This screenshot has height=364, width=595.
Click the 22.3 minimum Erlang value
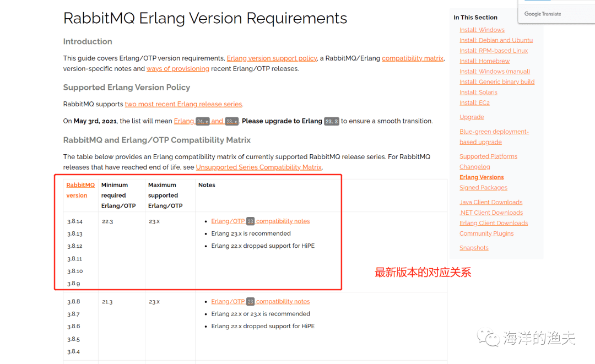click(107, 221)
